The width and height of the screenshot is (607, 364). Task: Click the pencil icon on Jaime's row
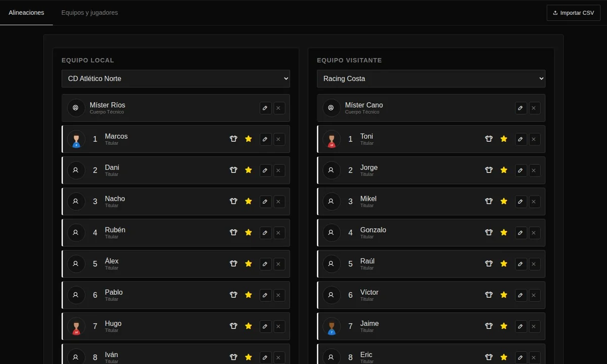(x=521, y=327)
